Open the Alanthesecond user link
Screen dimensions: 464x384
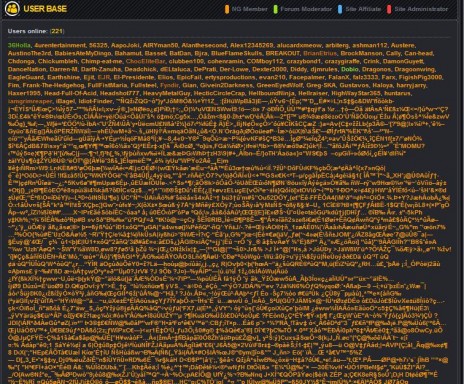pyautogui.click(x=204, y=45)
